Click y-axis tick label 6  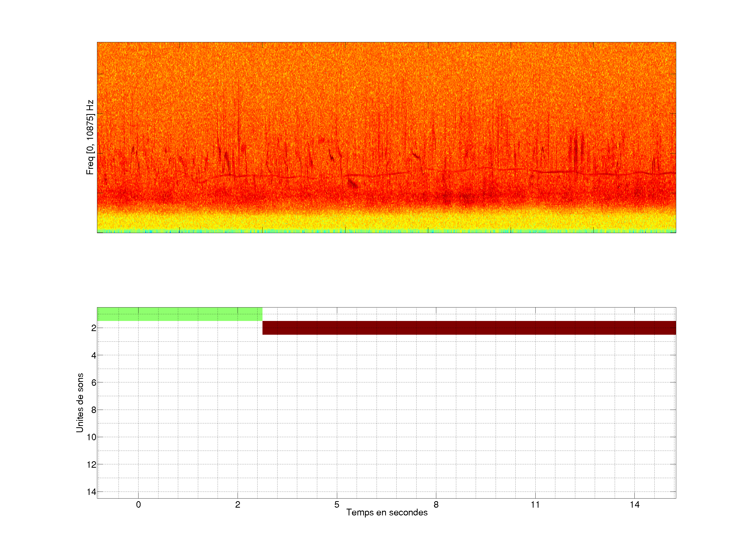(94, 382)
